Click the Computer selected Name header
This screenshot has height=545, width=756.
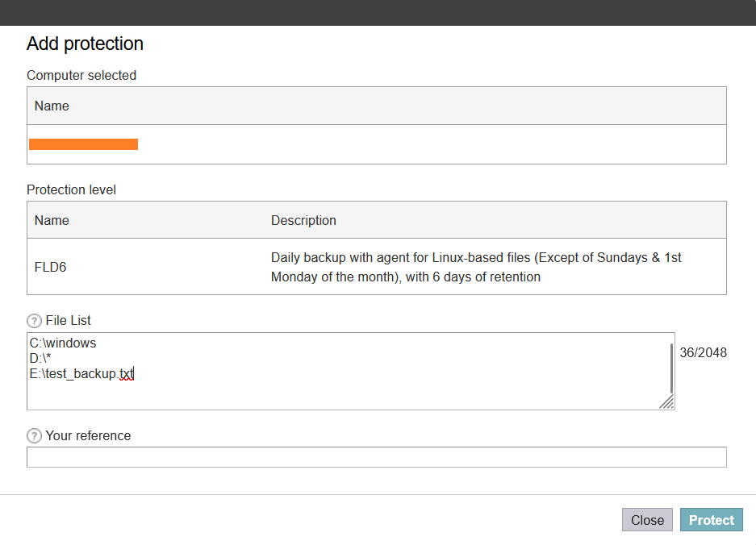[52, 106]
